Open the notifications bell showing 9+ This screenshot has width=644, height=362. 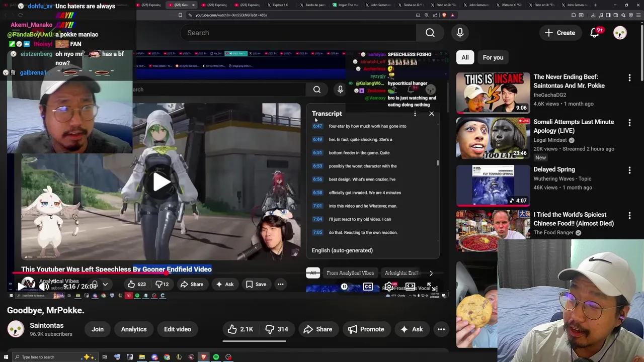tap(595, 33)
